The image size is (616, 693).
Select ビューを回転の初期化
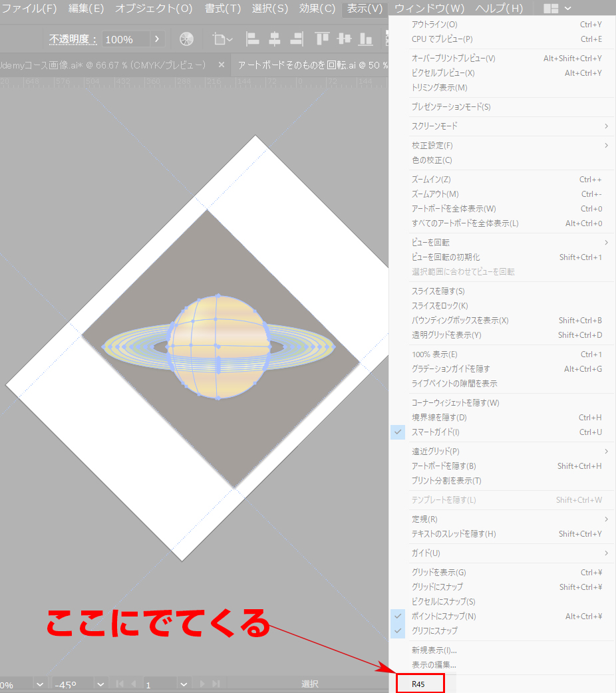pyautogui.click(x=502, y=257)
